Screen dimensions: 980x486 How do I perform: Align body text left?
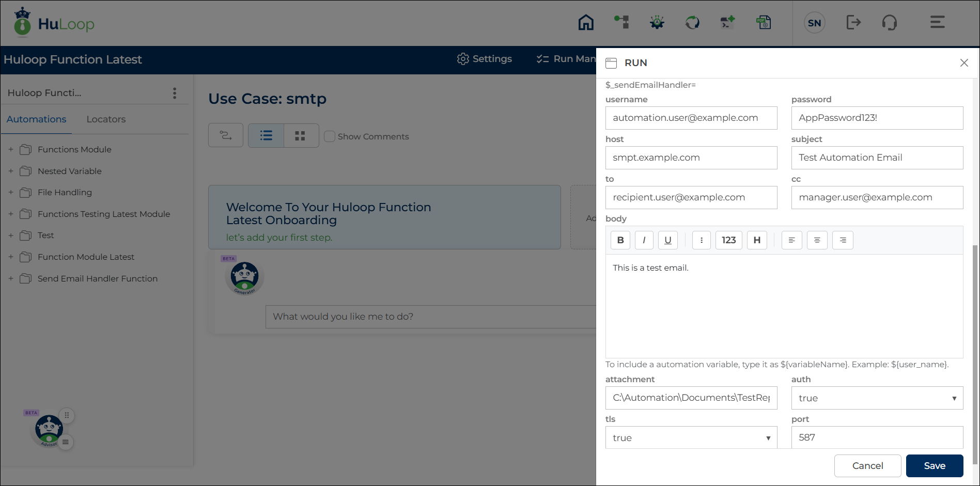791,240
